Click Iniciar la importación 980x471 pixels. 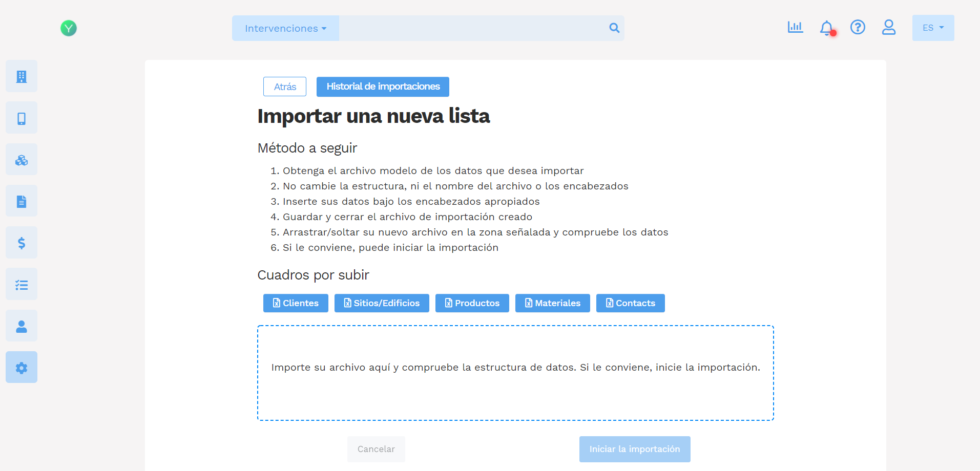pyautogui.click(x=634, y=449)
